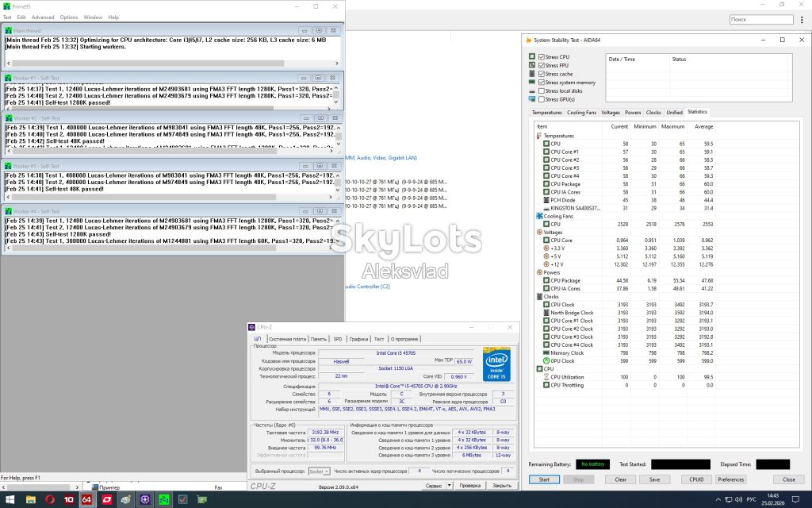Switch to Voltages tab in AIDA64
812x508 pixels.
point(611,113)
